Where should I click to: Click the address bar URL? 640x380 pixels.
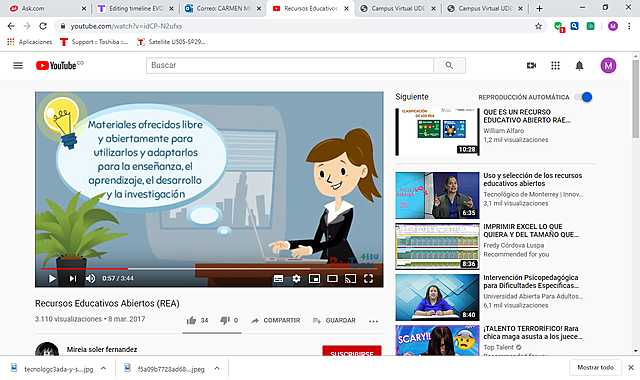coord(126,26)
